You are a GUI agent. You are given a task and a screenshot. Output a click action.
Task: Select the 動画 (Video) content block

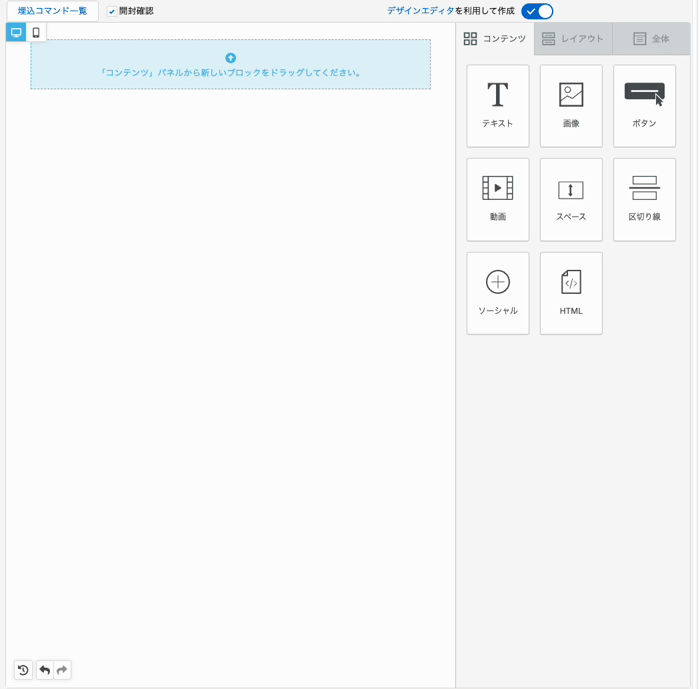click(497, 199)
